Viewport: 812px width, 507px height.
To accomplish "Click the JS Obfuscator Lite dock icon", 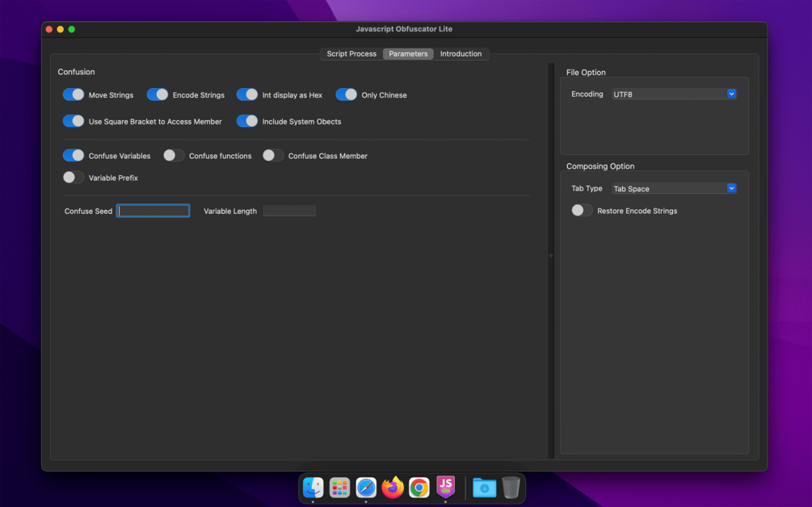I will (445, 488).
